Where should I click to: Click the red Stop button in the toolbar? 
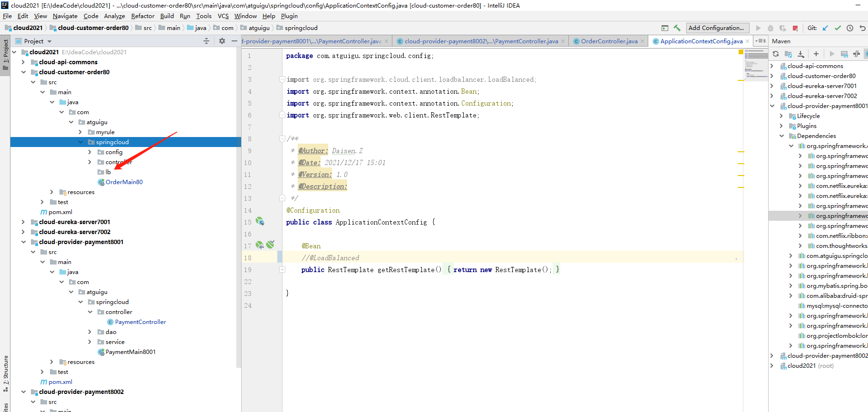tap(795, 28)
